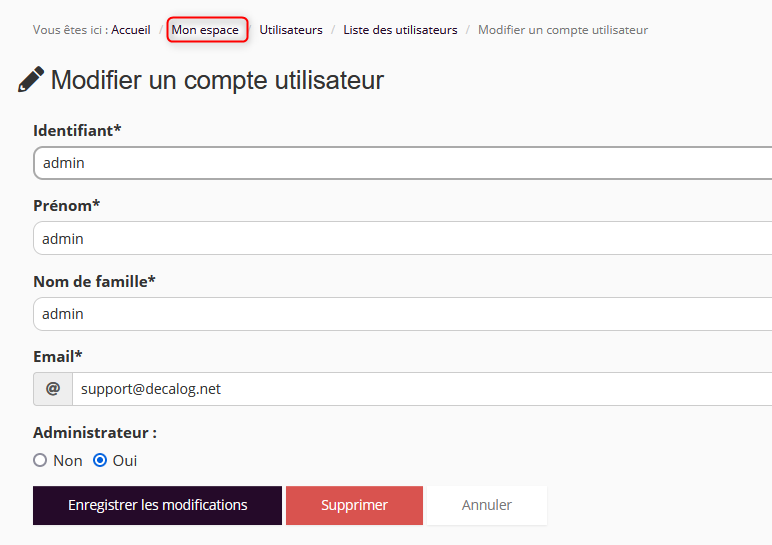Focus the Identifiant text field

[x=400, y=163]
